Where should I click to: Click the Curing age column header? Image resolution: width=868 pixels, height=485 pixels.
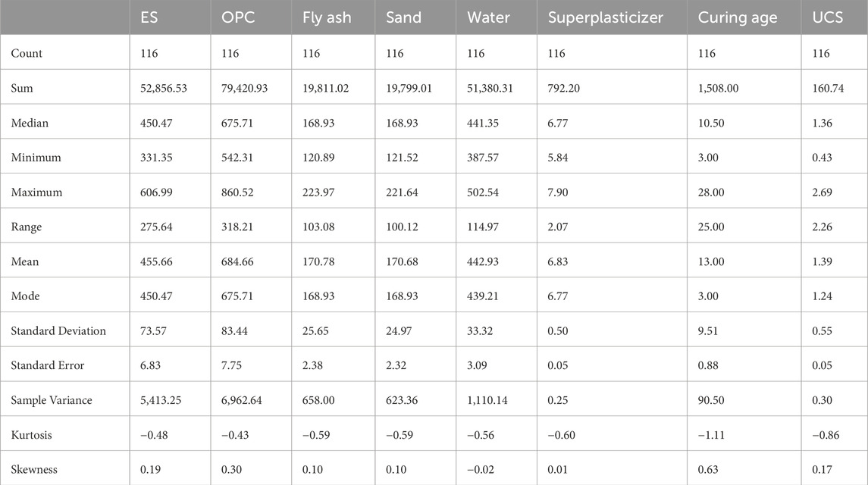click(738, 18)
